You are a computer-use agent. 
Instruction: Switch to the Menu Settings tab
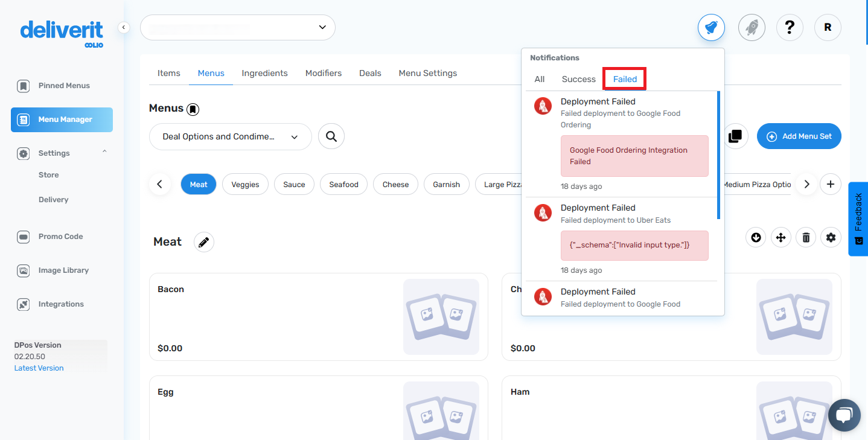428,73
